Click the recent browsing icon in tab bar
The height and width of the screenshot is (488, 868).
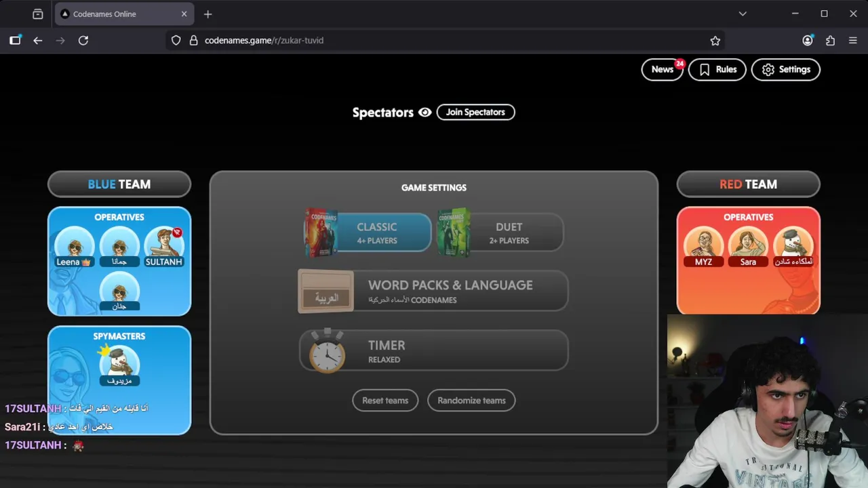(38, 14)
